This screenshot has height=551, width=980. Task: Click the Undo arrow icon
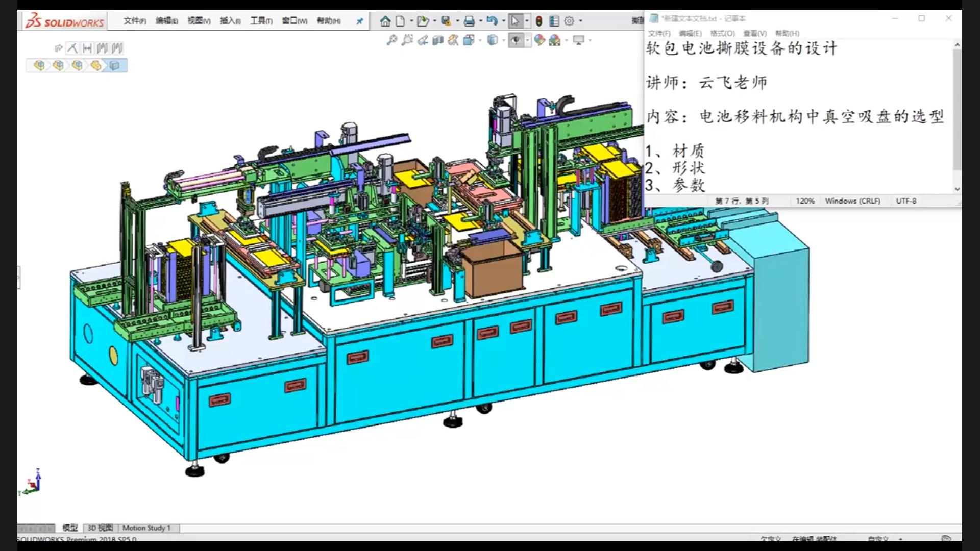492,21
